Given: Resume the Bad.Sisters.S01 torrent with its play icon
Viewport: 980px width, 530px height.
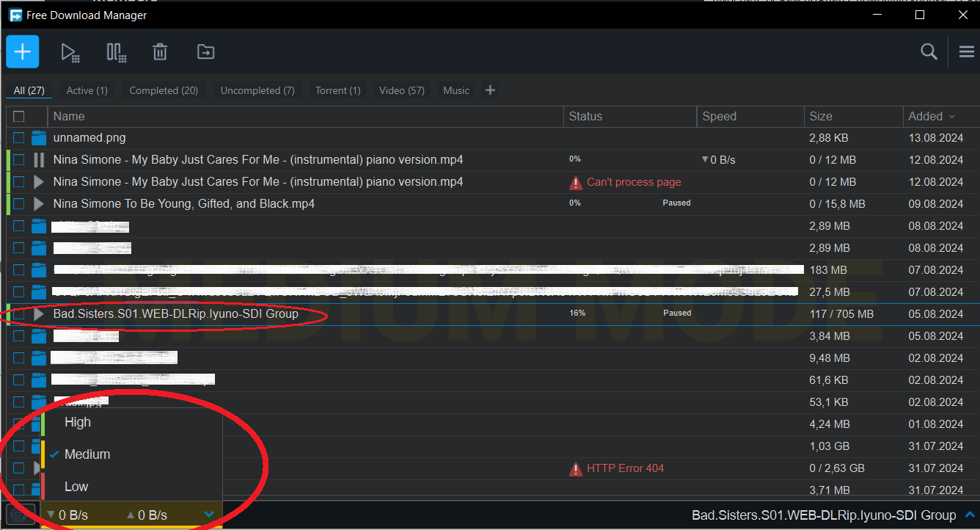Looking at the screenshot, I should coord(39,314).
